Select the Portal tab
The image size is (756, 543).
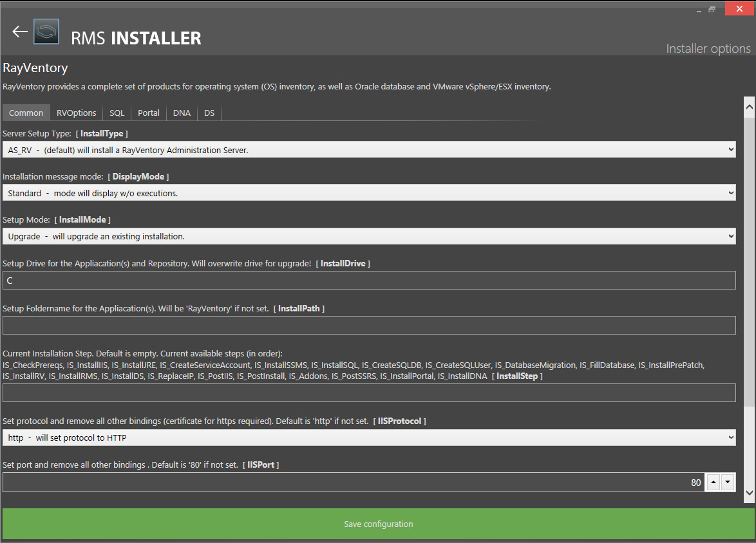click(149, 113)
